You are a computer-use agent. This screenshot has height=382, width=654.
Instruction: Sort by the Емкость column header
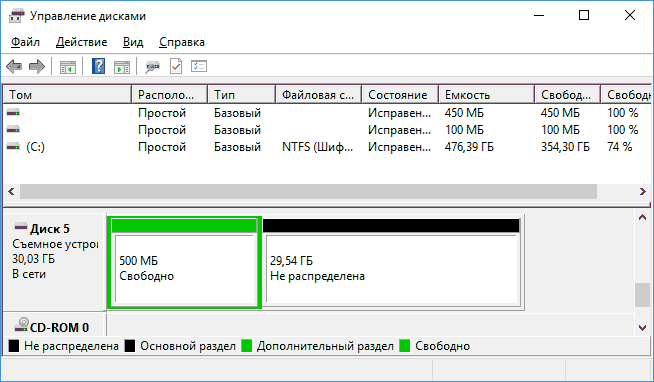[487, 95]
